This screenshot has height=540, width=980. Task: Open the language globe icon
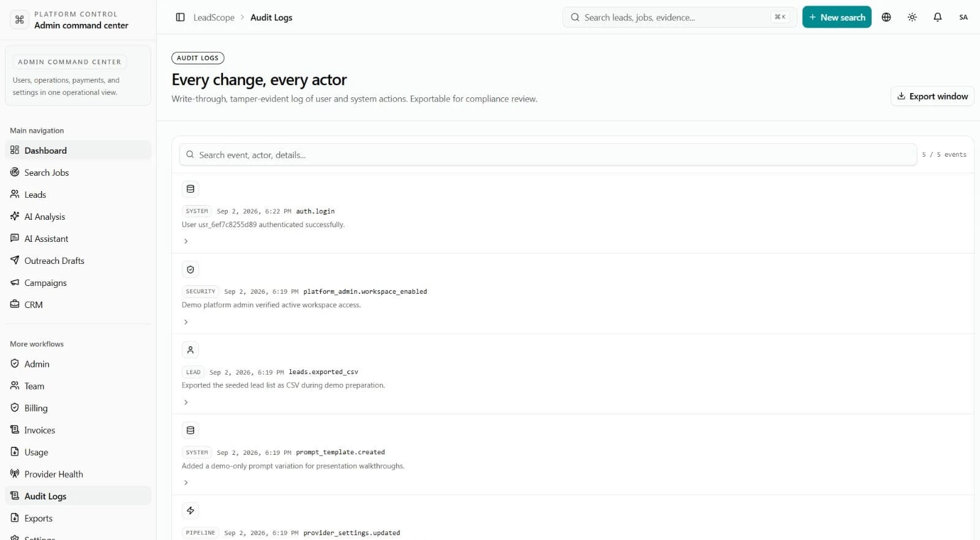coord(886,17)
